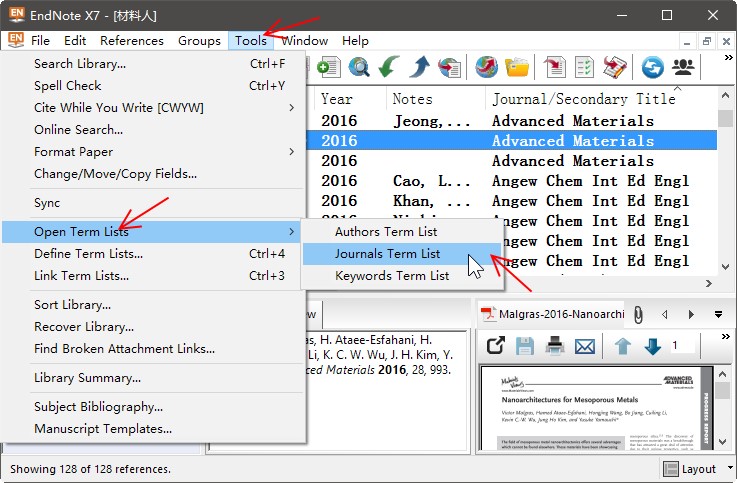Open Online Search via globe magnifier icon
Screen dimensions: 737x483
[359, 67]
